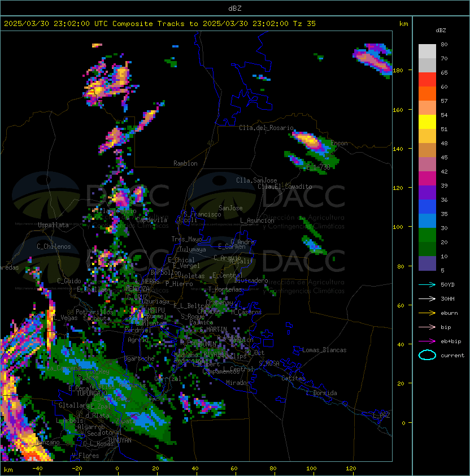Click the 'Potrerillos' map label

94,312
